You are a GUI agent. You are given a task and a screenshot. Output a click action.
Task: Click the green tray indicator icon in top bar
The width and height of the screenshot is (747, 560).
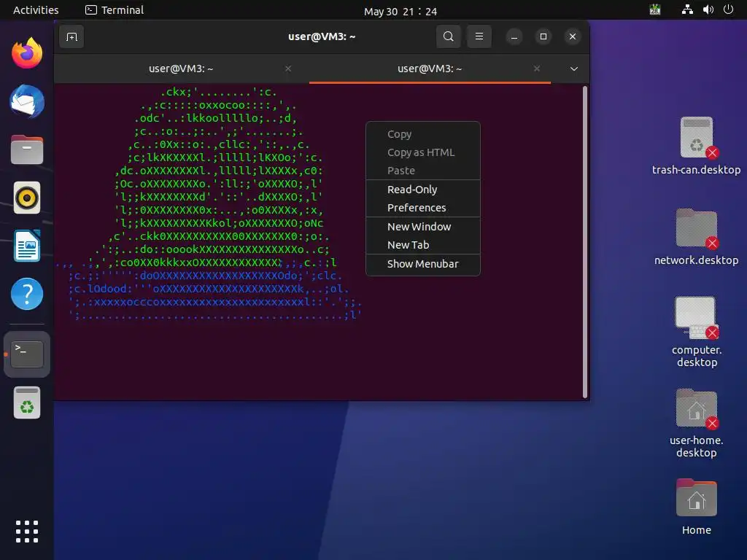pyautogui.click(x=655, y=9)
